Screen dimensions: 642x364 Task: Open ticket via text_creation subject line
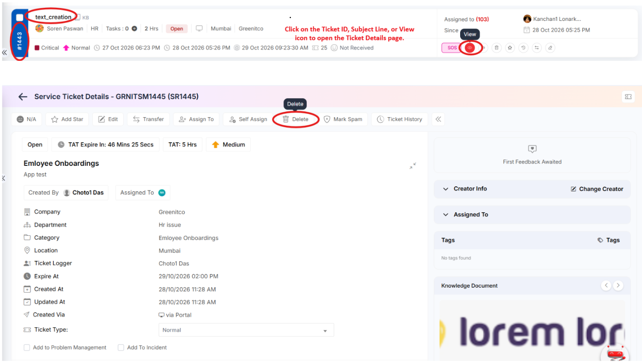point(53,17)
